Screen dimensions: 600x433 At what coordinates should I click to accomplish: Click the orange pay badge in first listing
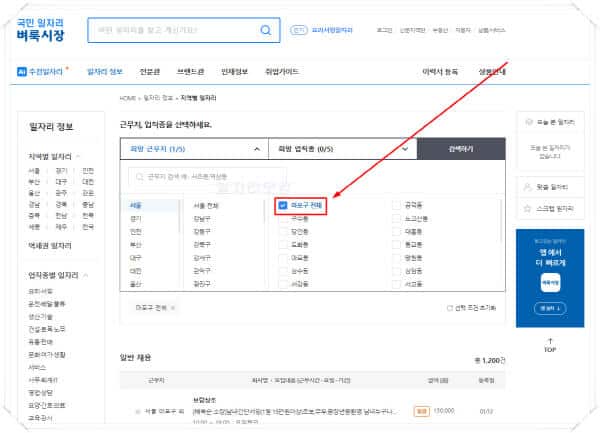pyautogui.click(x=421, y=411)
